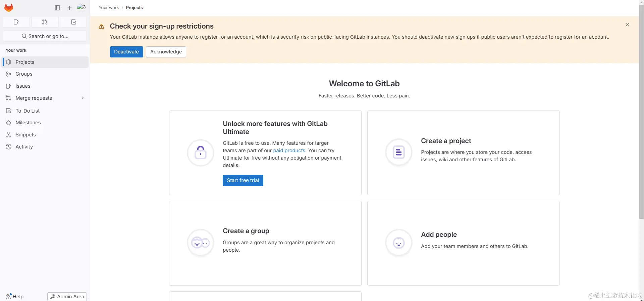
Task: Click the Search or go to field
Action: [45, 36]
